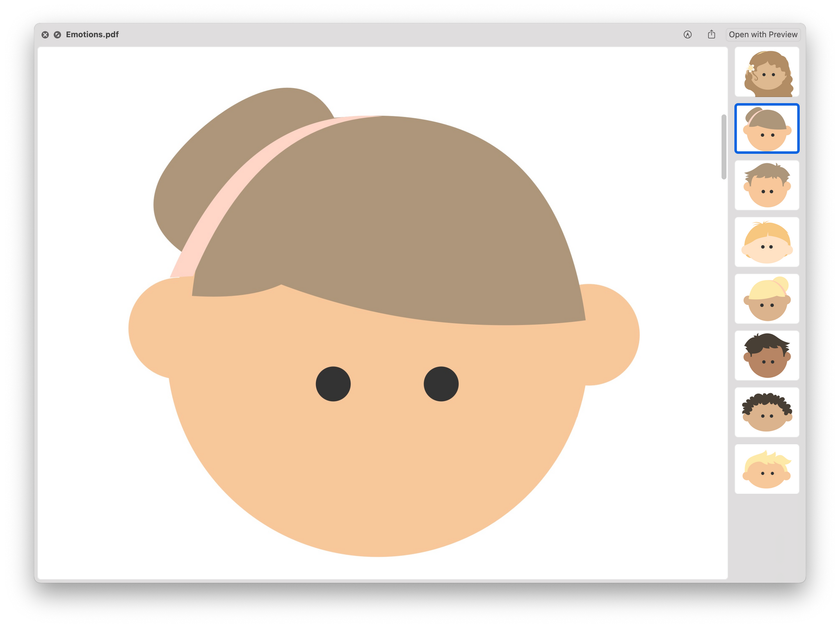Select the light blonde hair boy thumbnail
Image resolution: width=840 pixels, height=628 pixels.
tap(766, 469)
